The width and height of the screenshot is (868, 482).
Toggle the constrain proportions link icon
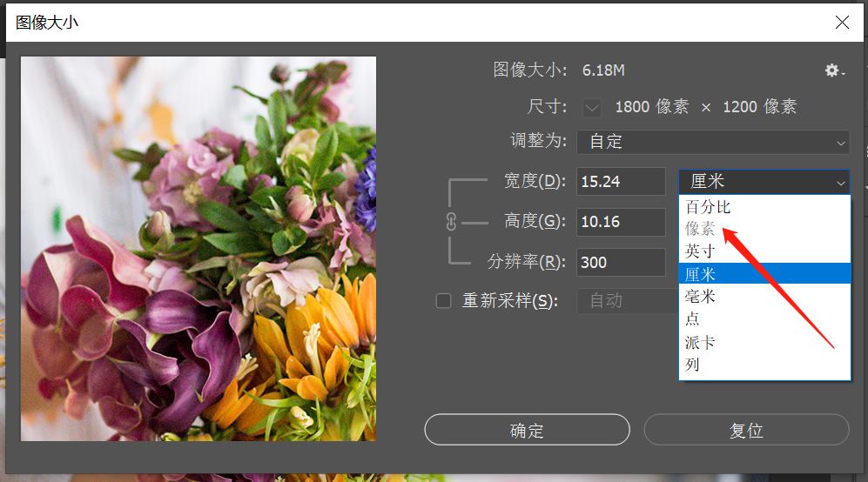[x=451, y=222]
